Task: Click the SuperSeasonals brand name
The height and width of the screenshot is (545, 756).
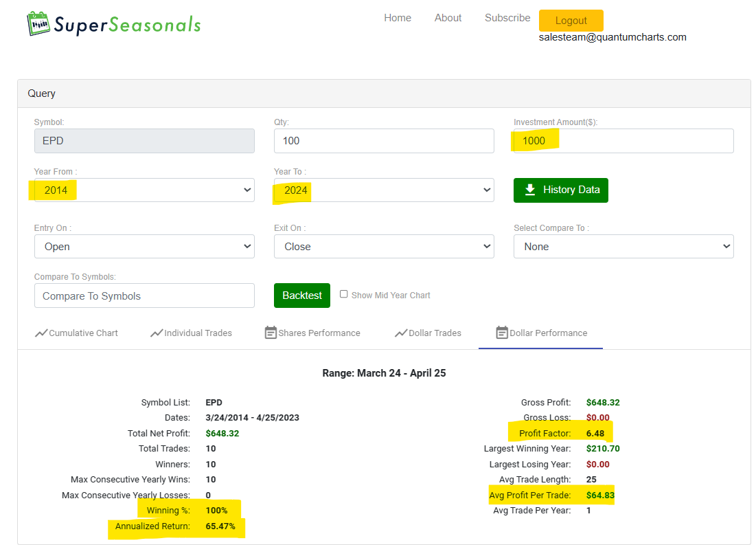Action: [127, 25]
